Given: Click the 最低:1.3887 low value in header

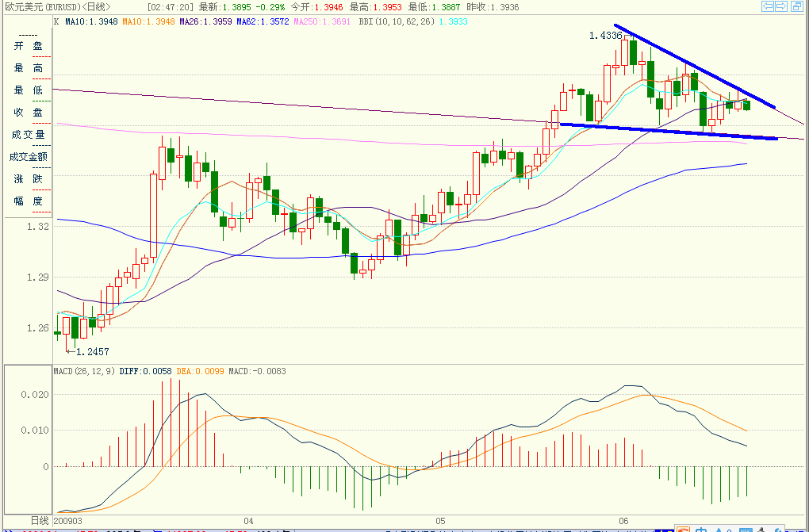Looking at the screenshot, I should pos(435,7).
